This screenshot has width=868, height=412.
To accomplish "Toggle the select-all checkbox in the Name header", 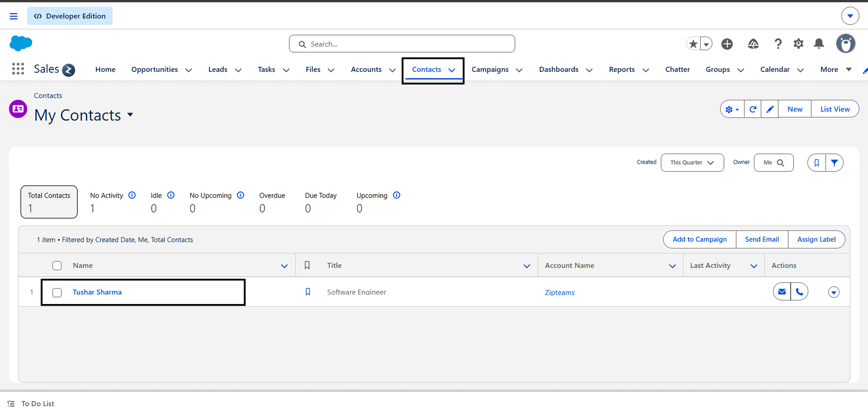I will (57, 266).
